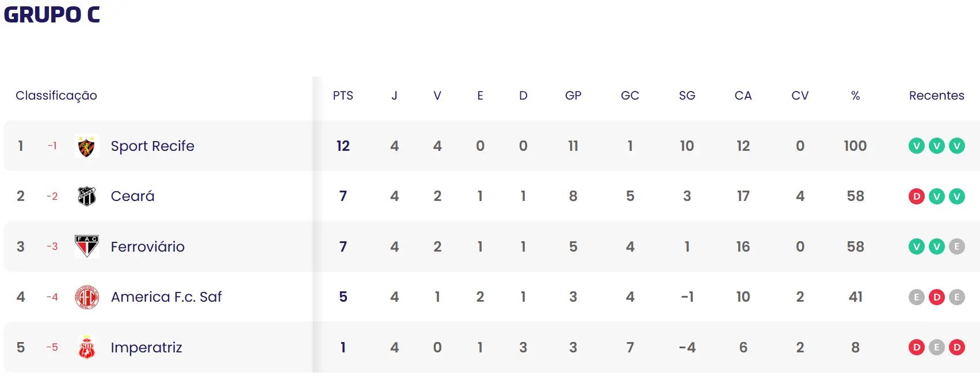Click the PTS column header

[x=343, y=96]
